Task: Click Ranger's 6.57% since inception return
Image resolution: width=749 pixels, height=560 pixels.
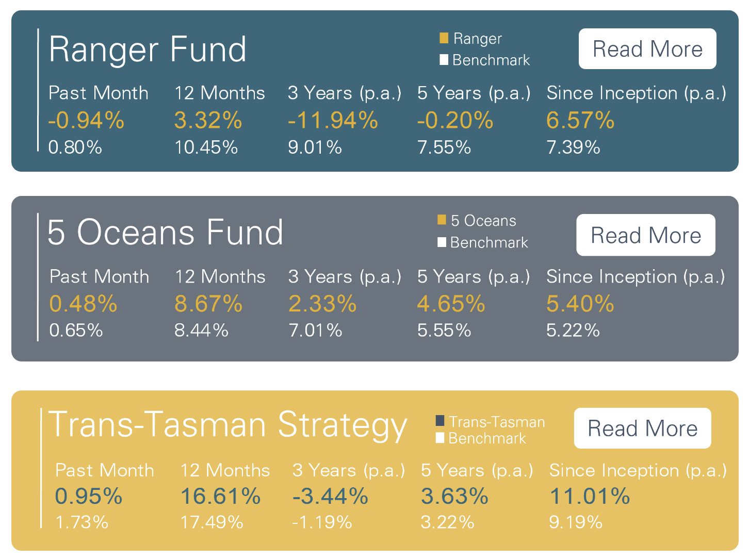Action: coord(580,121)
